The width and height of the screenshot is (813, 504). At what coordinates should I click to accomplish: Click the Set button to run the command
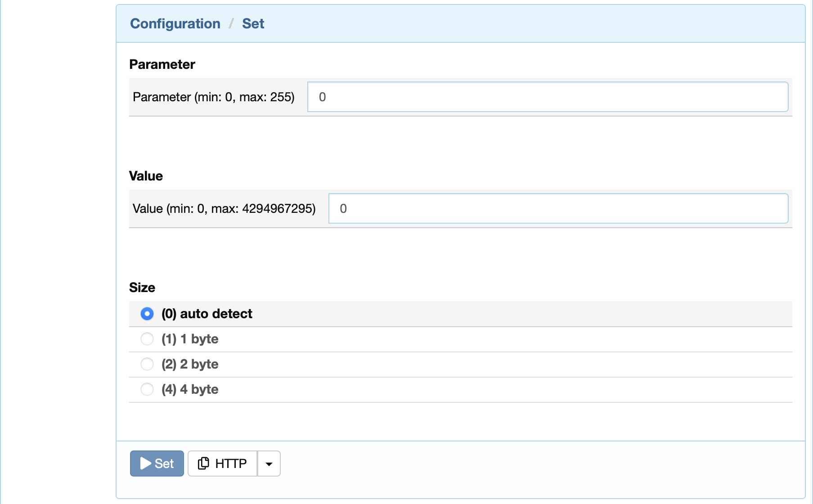pos(157,463)
